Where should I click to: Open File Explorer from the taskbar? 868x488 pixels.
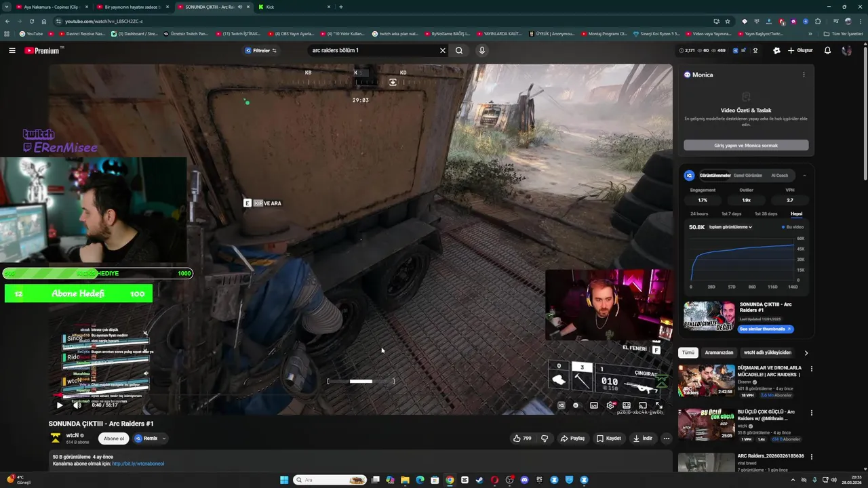pyautogui.click(x=405, y=480)
